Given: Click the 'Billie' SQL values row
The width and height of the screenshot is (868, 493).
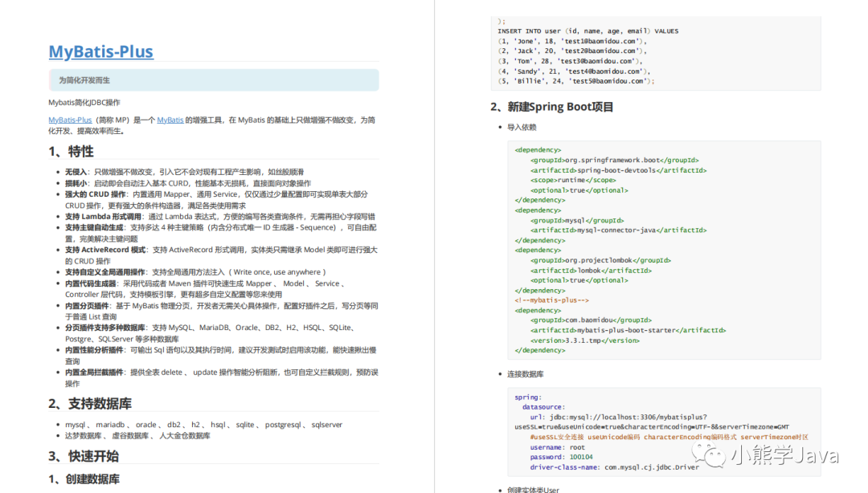Looking at the screenshot, I should pos(575,81).
